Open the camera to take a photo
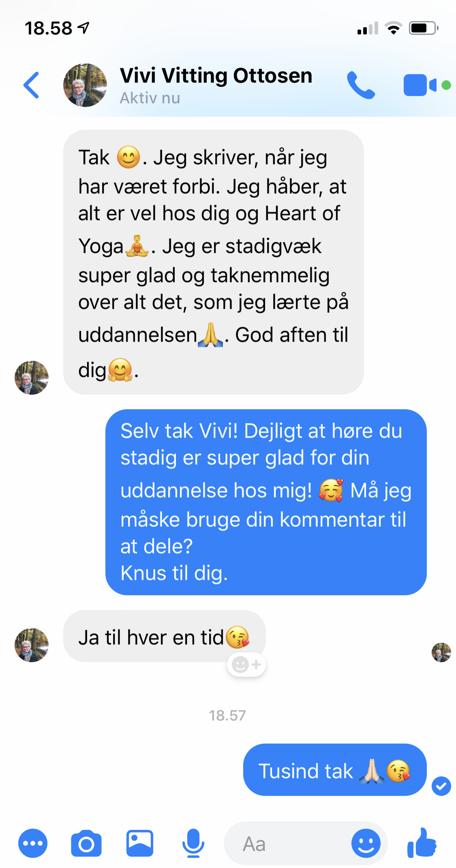Image resolution: width=456 pixels, height=868 pixels. point(86,843)
